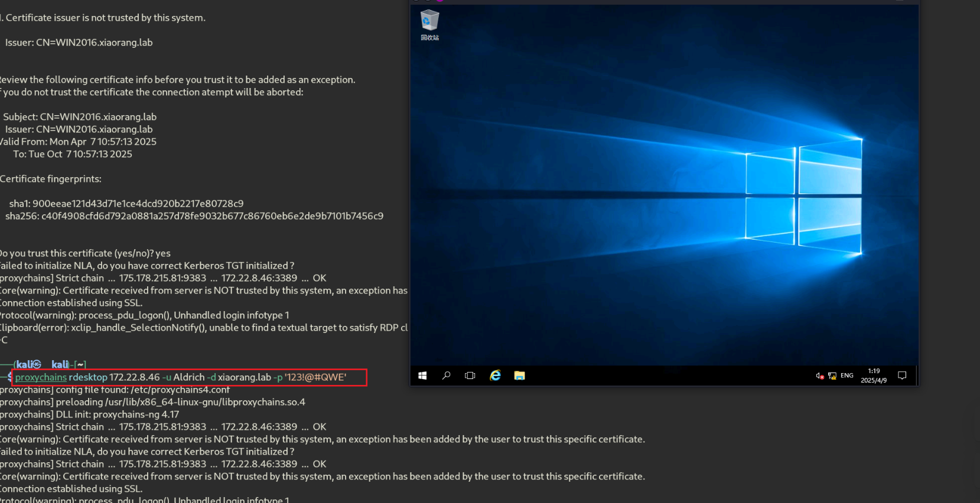Click the 'Do you trust this certificate' prompt

pos(85,253)
